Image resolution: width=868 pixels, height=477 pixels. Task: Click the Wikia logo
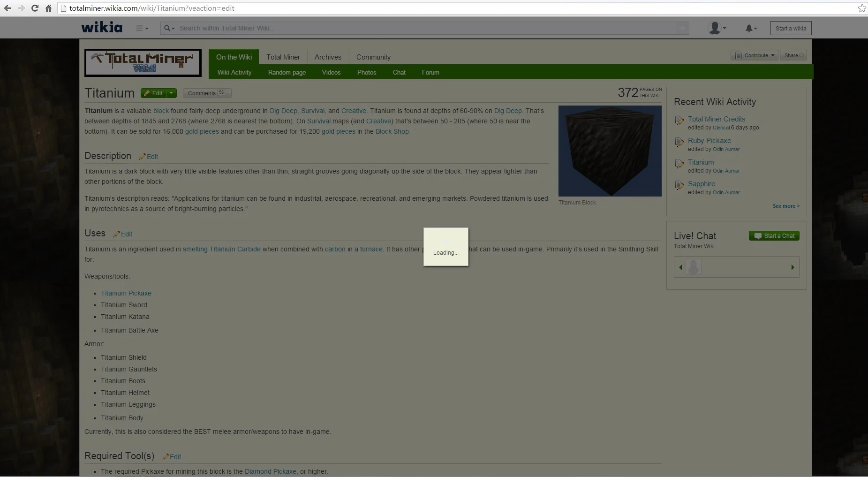coord(102,28)
